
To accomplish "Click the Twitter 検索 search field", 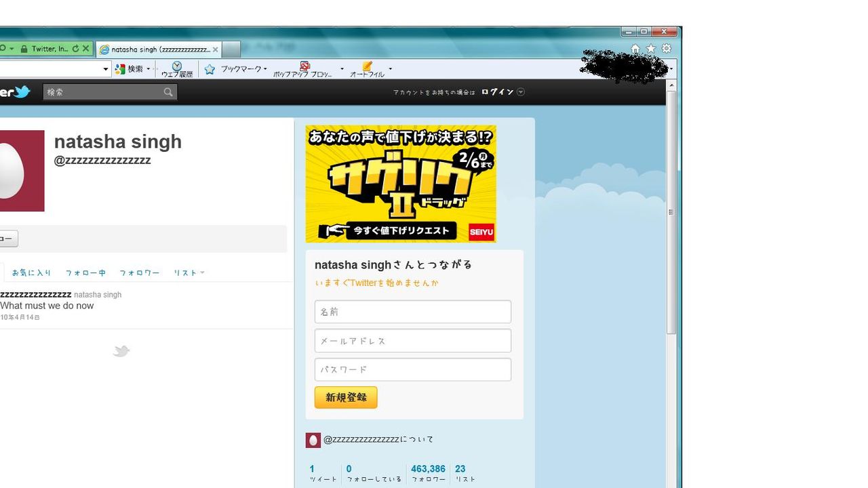I will [110, 92].
